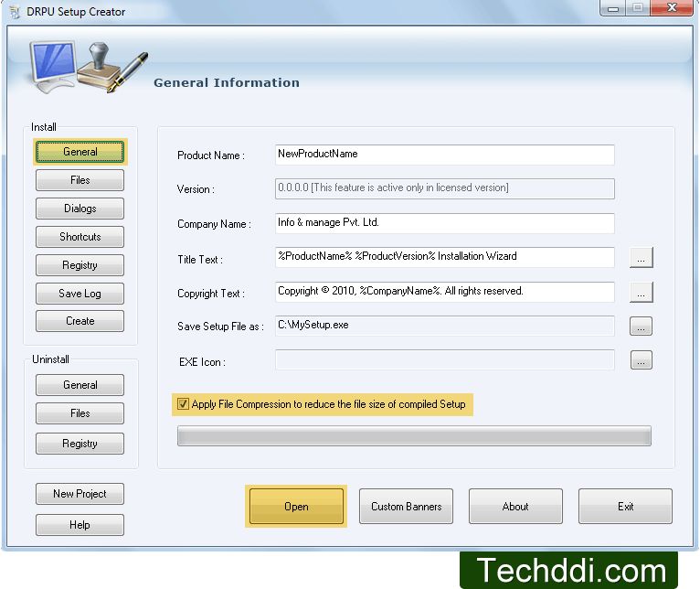The image size is (700, 589).
Task: Click into the Copyright Text field
Action: tap(445, 292)
